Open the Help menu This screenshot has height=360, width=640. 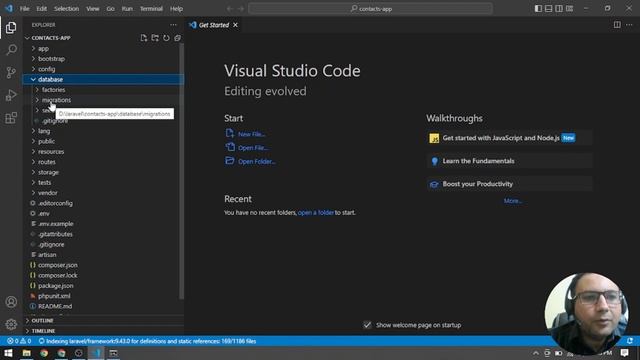coord(176,9)
